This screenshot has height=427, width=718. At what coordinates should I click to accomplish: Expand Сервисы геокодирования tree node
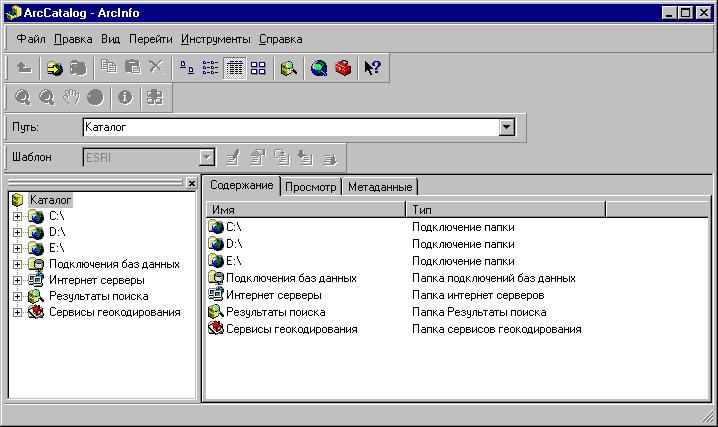point(17,312)
